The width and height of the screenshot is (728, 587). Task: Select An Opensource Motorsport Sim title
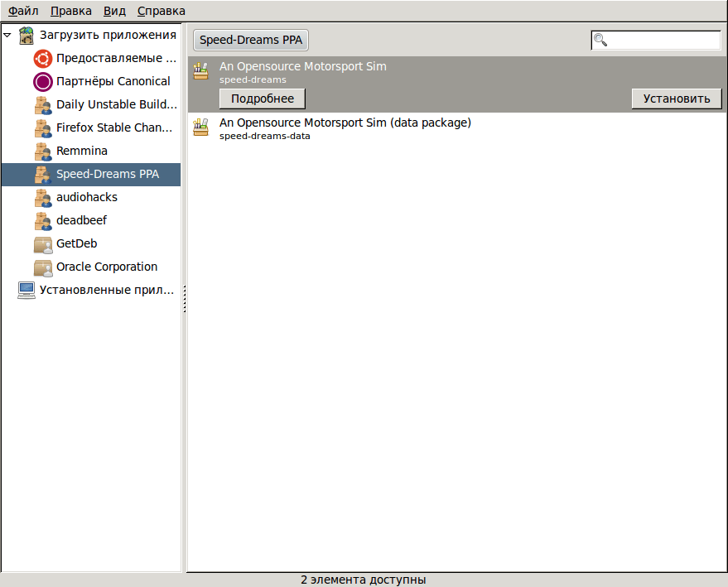point(303,66)
